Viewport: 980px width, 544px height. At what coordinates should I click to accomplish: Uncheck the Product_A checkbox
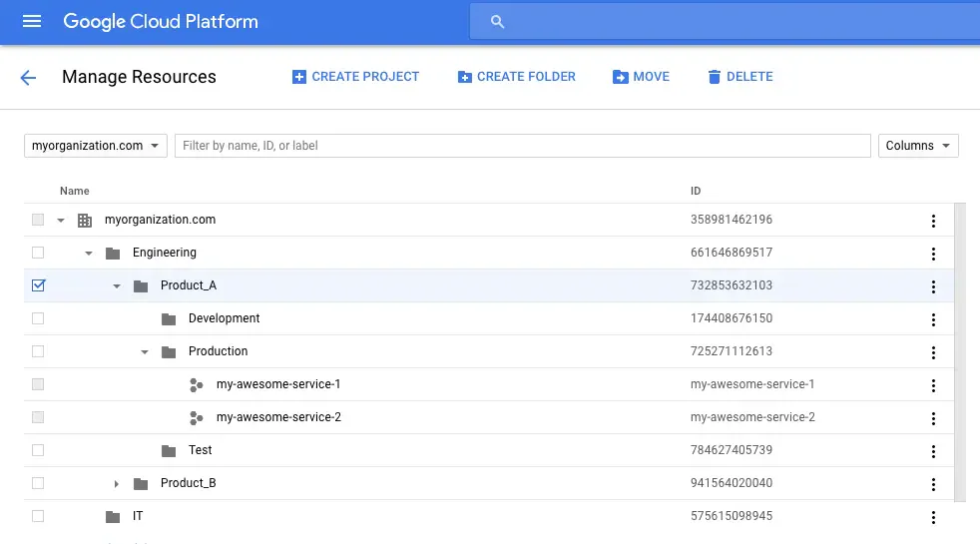tap(38, 285)
